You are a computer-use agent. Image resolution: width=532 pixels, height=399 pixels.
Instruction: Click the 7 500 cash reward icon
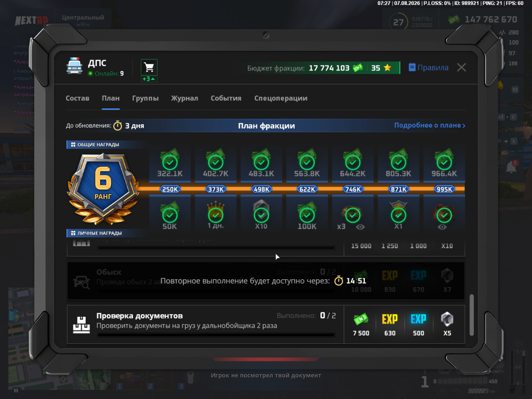point(361,319)
